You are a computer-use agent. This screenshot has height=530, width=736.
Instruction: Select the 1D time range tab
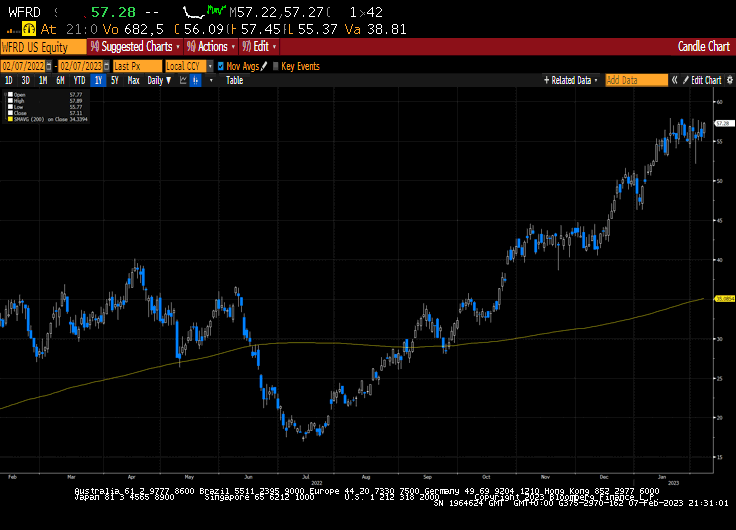[8, 80]
